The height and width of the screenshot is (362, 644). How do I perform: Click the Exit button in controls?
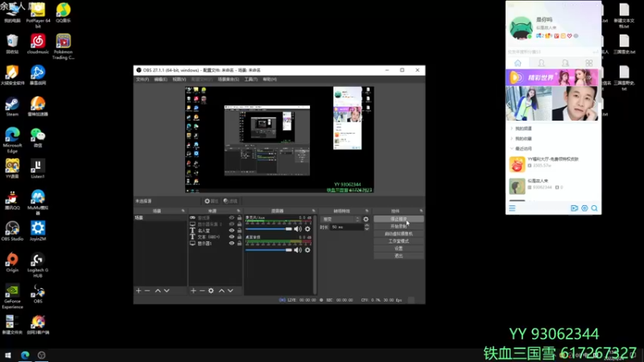398,256
